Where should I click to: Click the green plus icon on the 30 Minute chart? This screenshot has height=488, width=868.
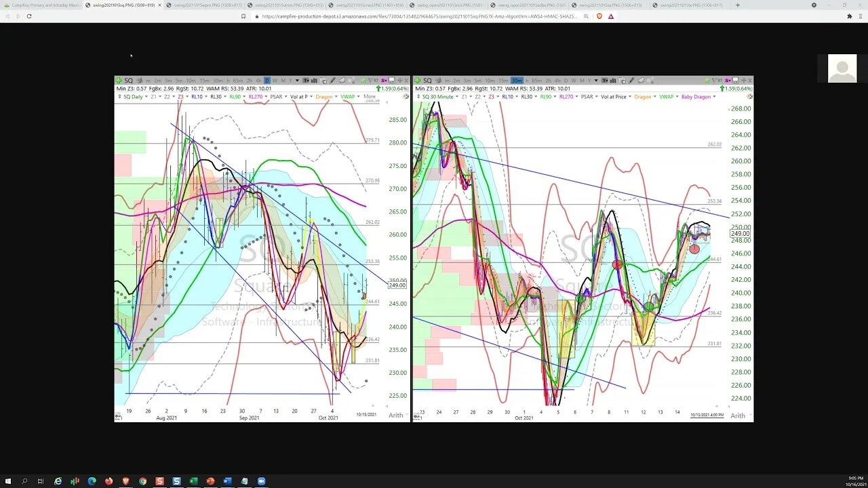pyautogui.click(x=418, y=80)
